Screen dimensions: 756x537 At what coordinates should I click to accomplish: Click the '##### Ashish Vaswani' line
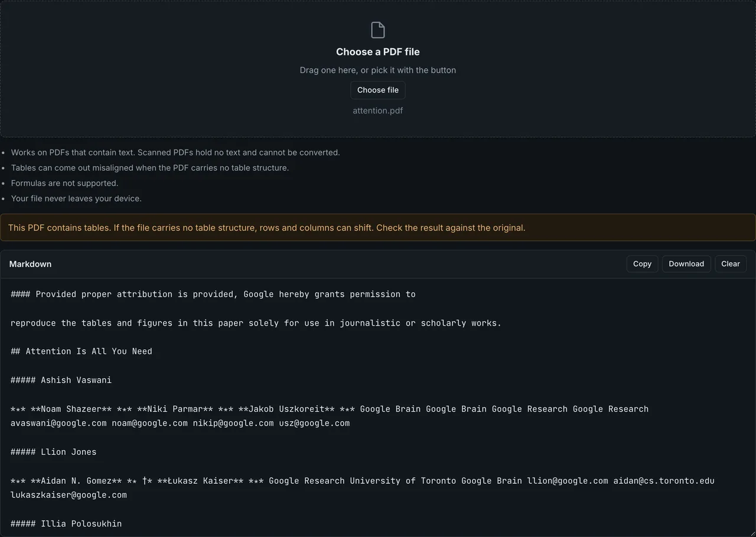[x=61, y=380]
